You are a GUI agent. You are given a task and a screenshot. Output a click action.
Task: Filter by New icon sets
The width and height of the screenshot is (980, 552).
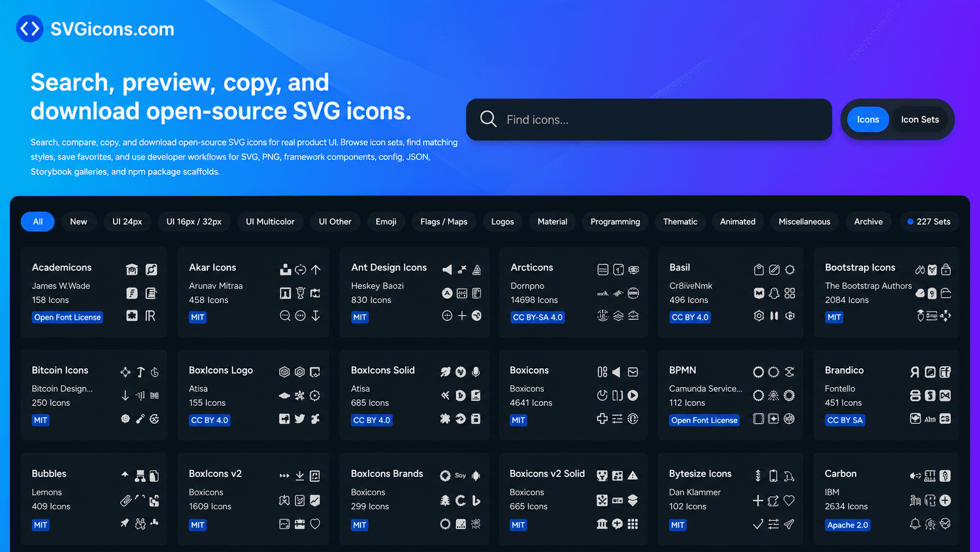click(79, 222)
